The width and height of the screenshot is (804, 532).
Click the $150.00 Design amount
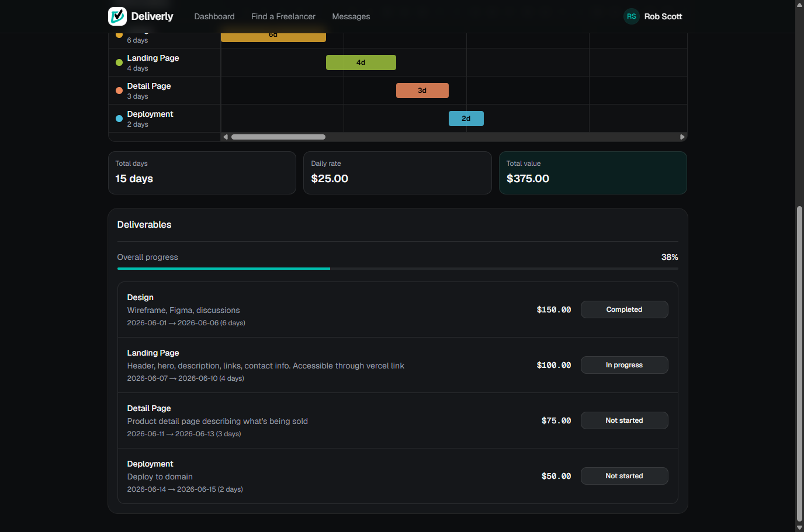coord(554,310)
